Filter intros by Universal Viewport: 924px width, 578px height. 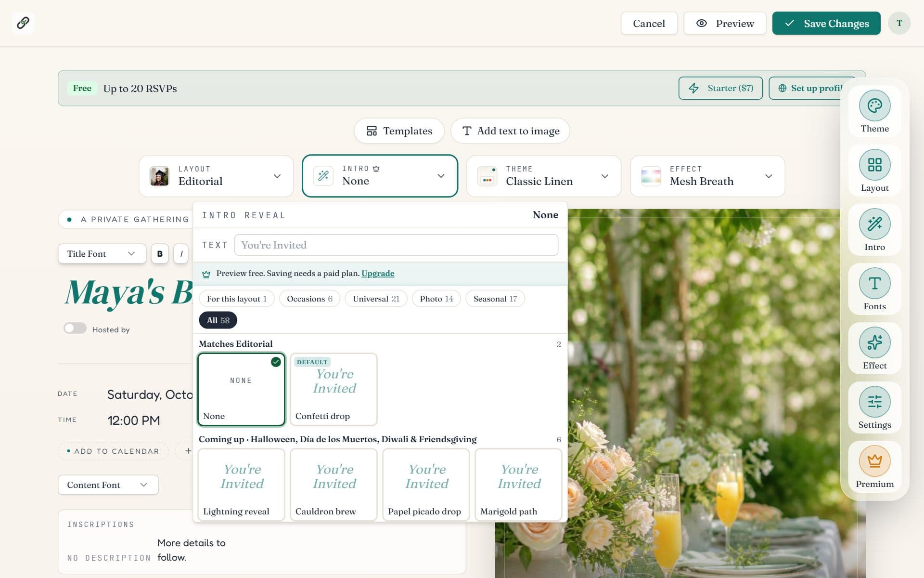coord(376,299)
